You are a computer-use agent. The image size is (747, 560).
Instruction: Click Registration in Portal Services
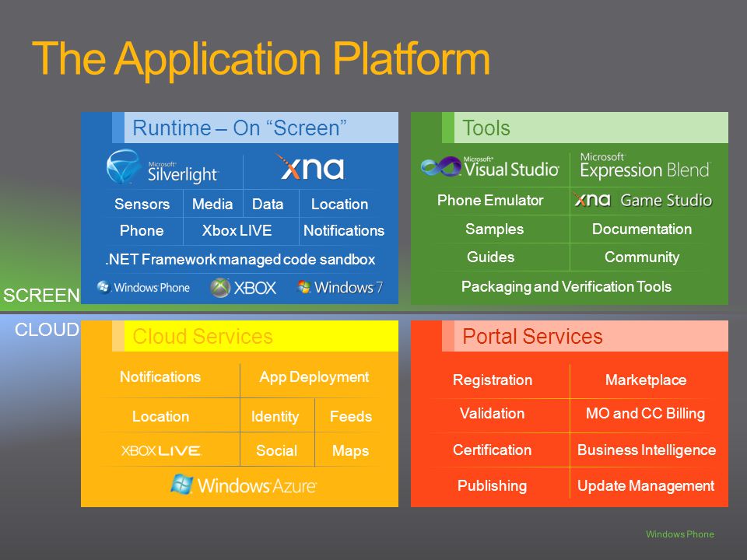point(492,380)
